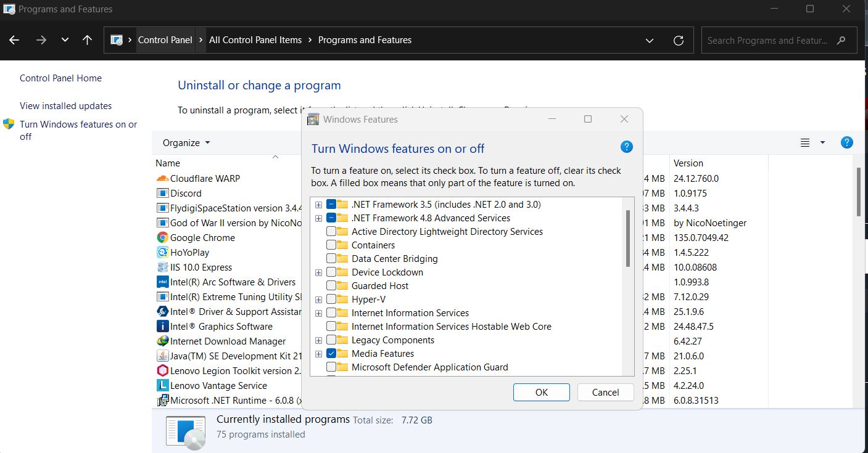Select Control Panel in the address breadcrumb
Image resolution: width=868 pixels, height=453 pixels.
click(165, 40)
